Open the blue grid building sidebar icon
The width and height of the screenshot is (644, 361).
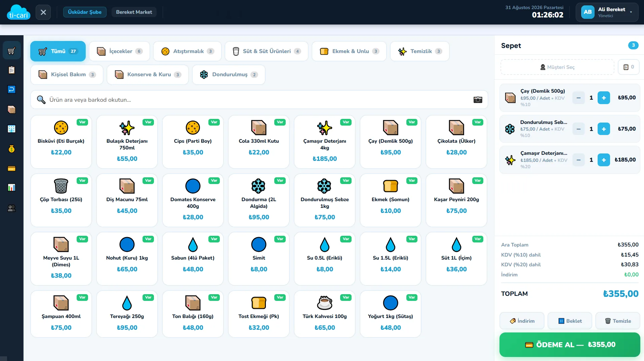[x=11, y=129]
